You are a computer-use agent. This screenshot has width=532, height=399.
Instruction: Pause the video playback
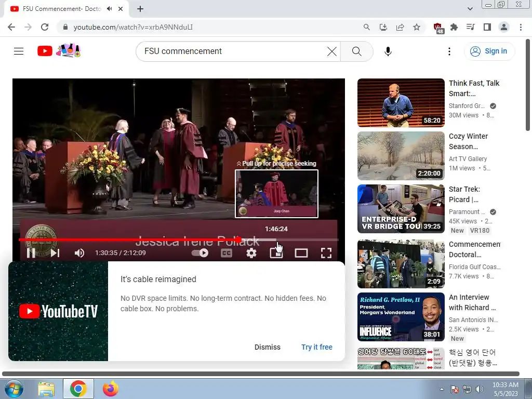[x=31, y=253]
